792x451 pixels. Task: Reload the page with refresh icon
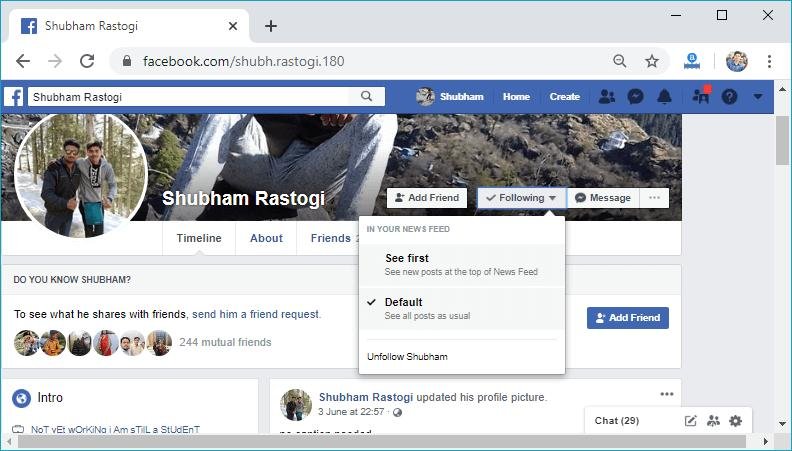pos(87,61)
